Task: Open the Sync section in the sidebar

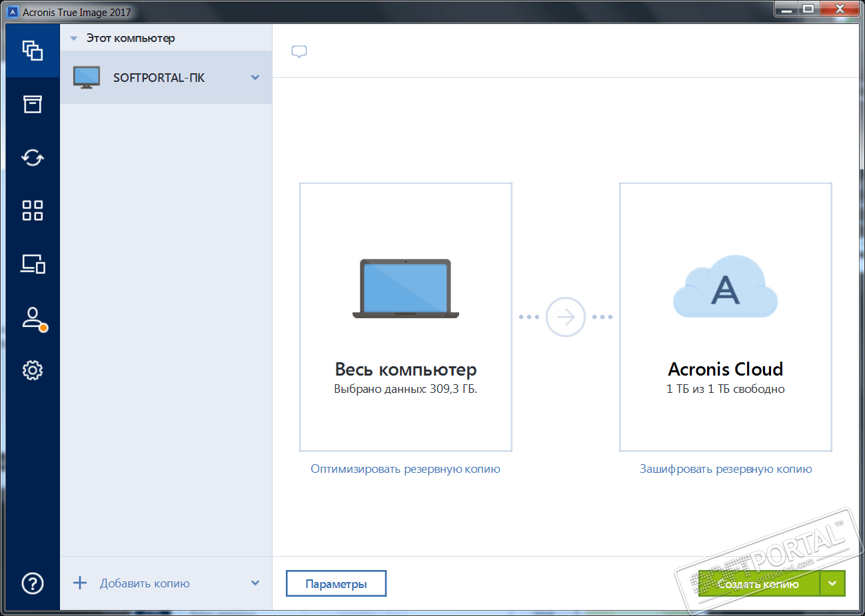Action: [x=32, y=157]
